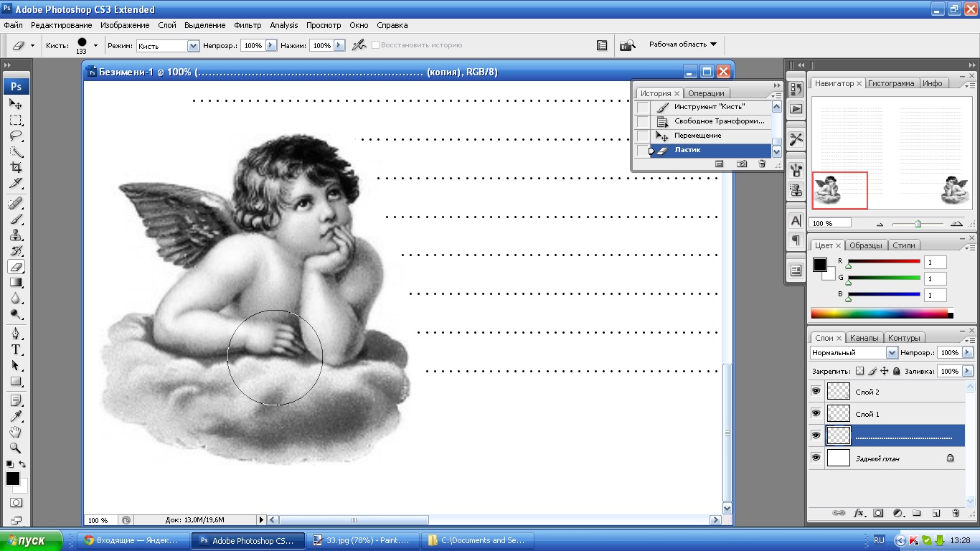The height and width of the screenshot is (551, 980).
Task: Swap foreground and background colors
Action: 22,465
